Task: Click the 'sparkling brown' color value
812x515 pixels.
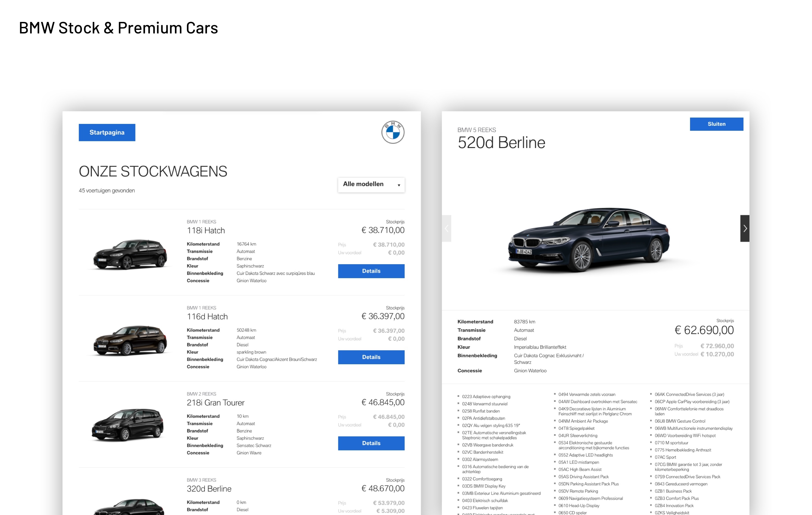Action: tap(251, 352)
